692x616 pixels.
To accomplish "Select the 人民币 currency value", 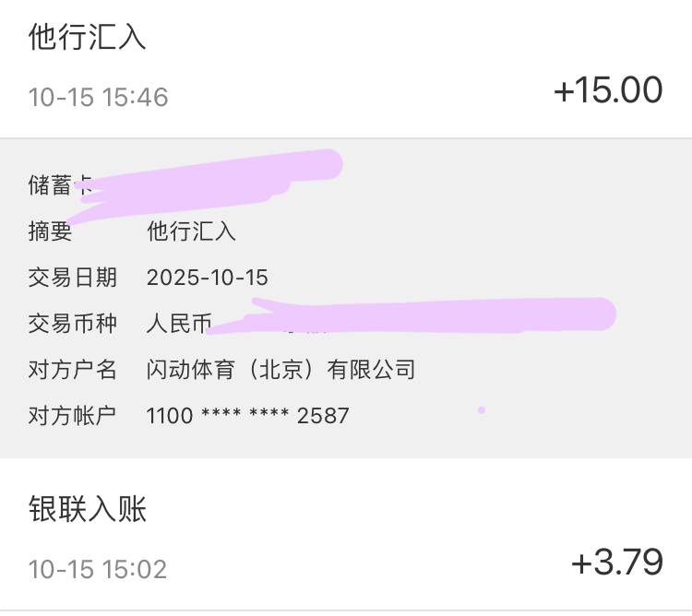I will pos(179,324).
